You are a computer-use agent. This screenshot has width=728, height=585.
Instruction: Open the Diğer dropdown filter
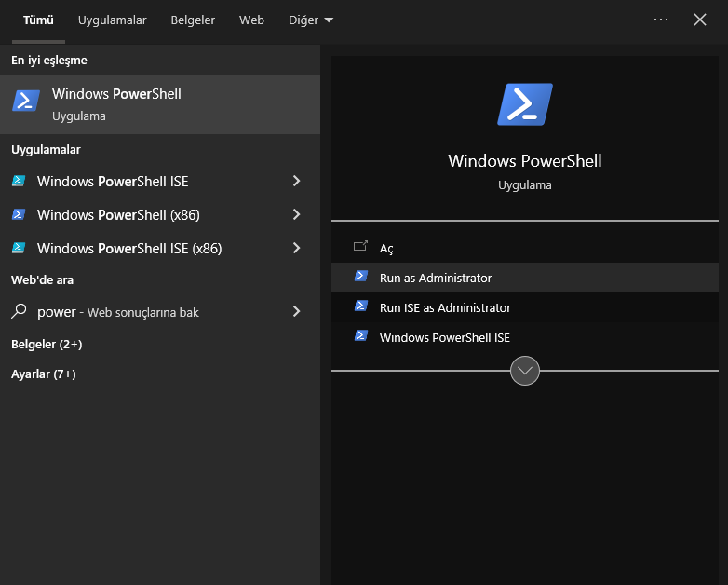[311, 20]
